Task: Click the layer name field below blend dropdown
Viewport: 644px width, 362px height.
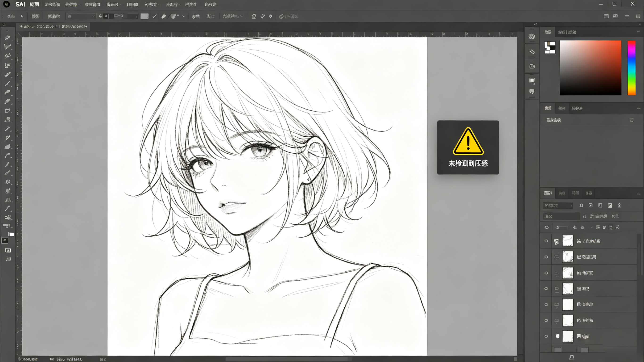Action: [x=561, y=216]
